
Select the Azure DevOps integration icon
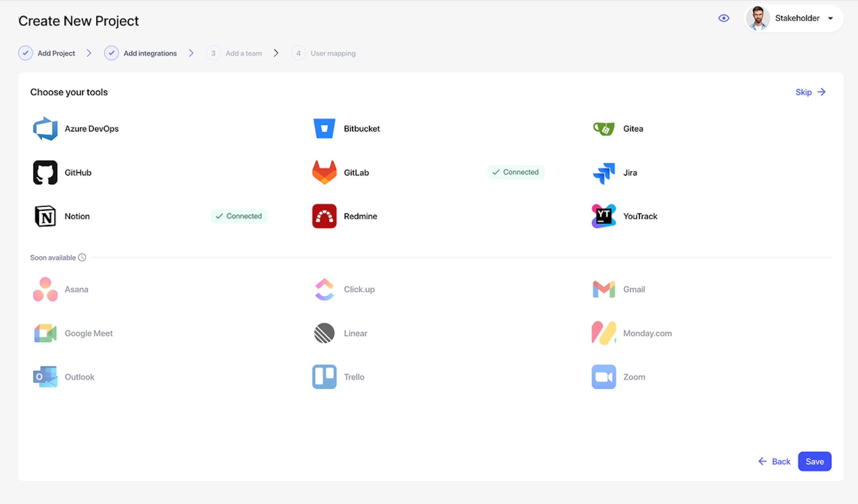point(45,129)
